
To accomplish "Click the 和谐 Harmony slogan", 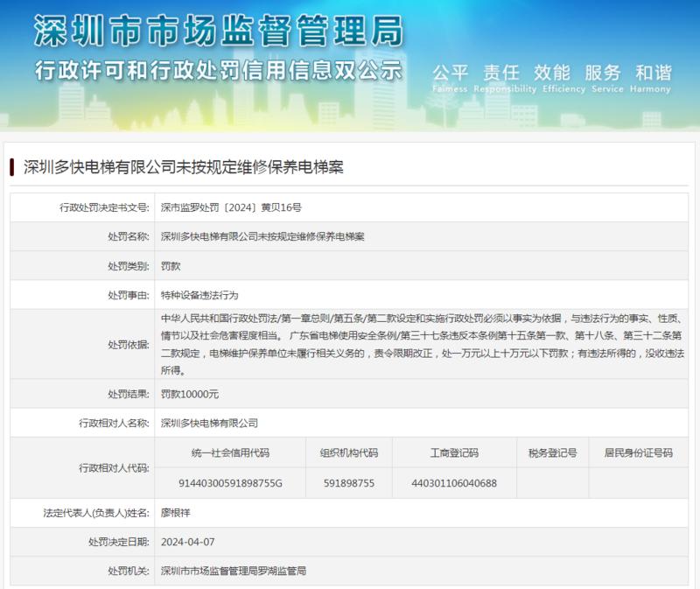I will pyautogui.click(x=651, y=79).
